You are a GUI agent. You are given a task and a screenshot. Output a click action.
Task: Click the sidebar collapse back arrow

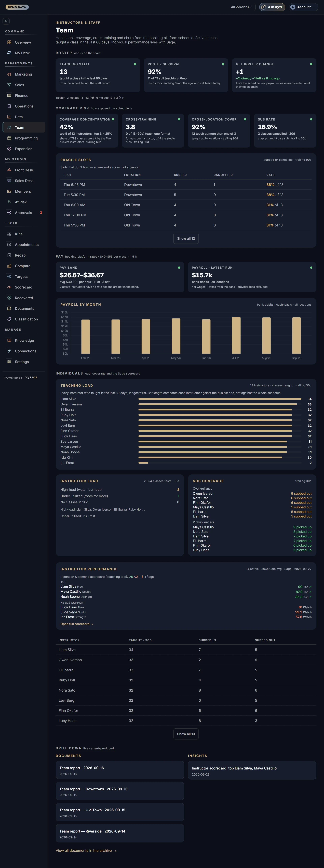click(6, 21)
